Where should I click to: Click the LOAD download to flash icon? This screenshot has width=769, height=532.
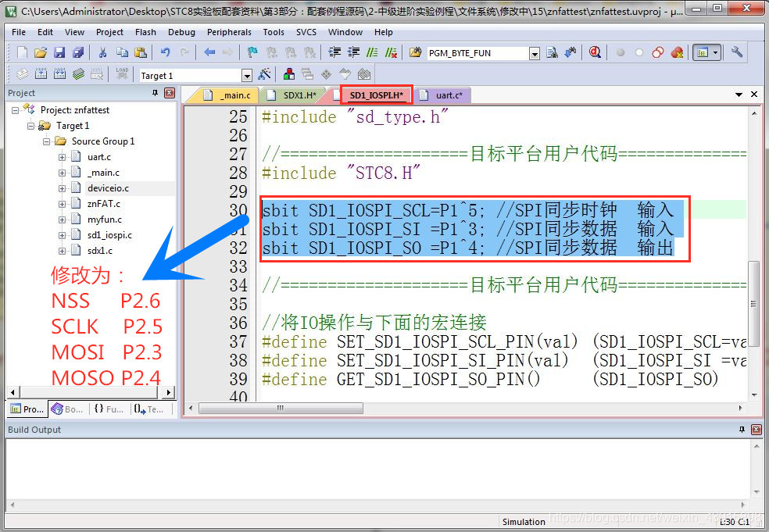pos(122,74)
